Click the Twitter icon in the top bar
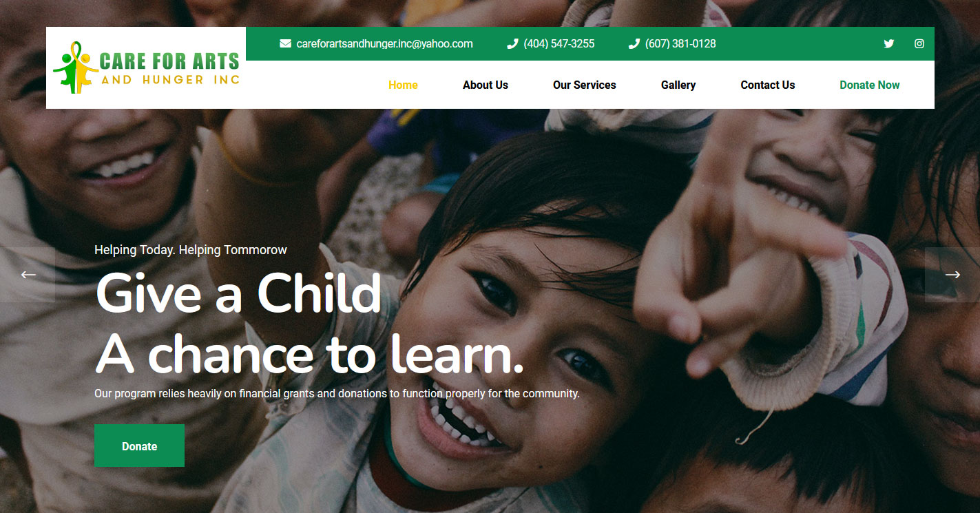 (x=889, y=43)
